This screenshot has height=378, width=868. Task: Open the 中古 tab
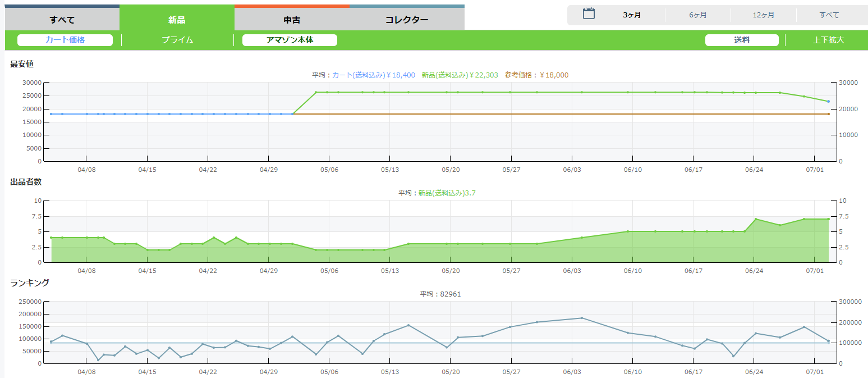pos(292,20)
